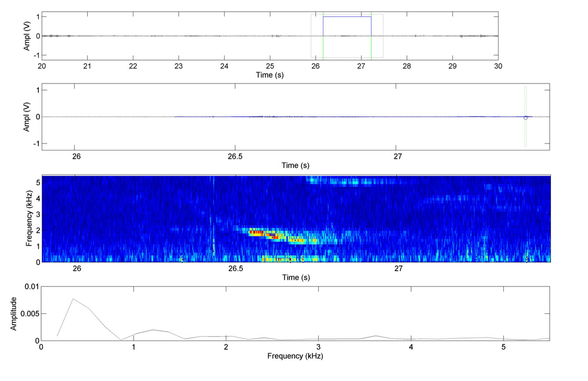This screenshot has height=381, width=588.
Task: Select the green vertical line in the overview waveform
Action: click(371, 35)
